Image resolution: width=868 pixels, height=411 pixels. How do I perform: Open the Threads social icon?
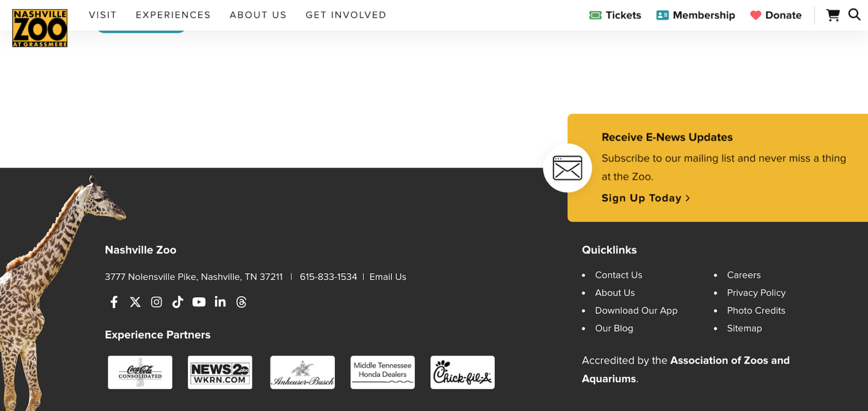242,302
